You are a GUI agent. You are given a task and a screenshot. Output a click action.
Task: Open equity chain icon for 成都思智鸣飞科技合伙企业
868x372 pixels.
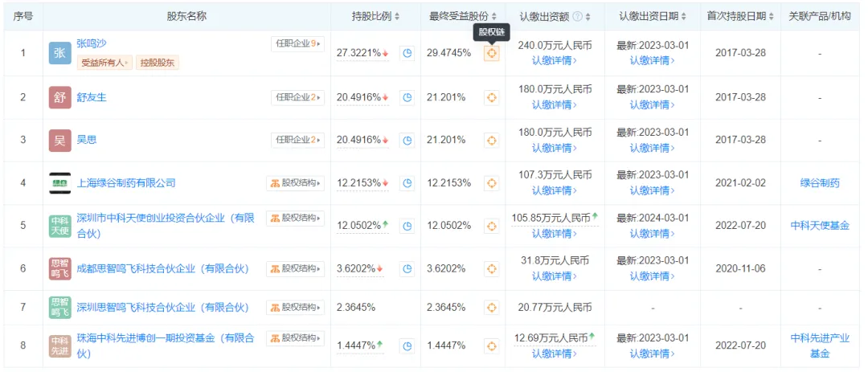coord(491,269)
